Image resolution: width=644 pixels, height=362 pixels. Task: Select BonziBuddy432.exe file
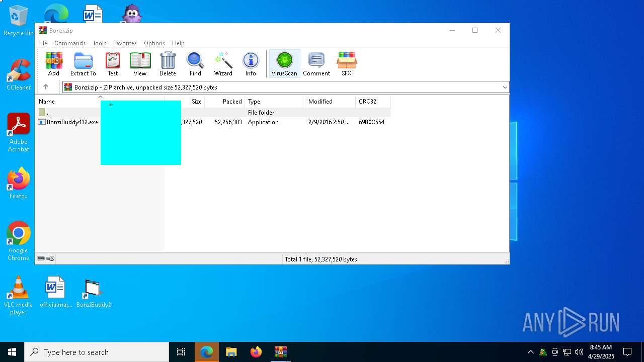coord(68,122)
